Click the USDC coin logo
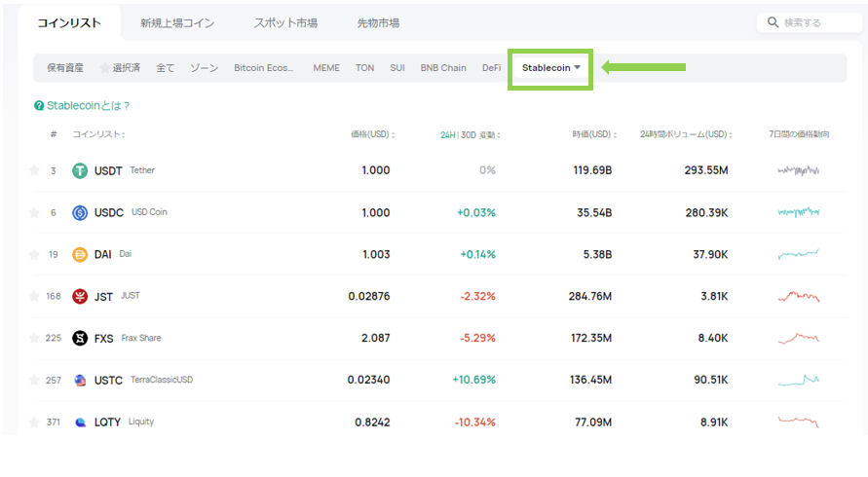The height and width of the screenshot is (477, 868). (80, 212)
